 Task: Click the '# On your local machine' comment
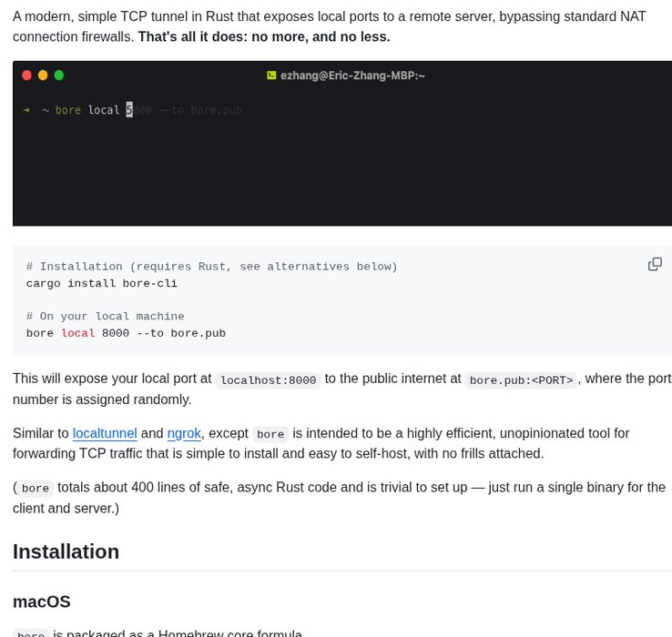click(x=106, y=317)
